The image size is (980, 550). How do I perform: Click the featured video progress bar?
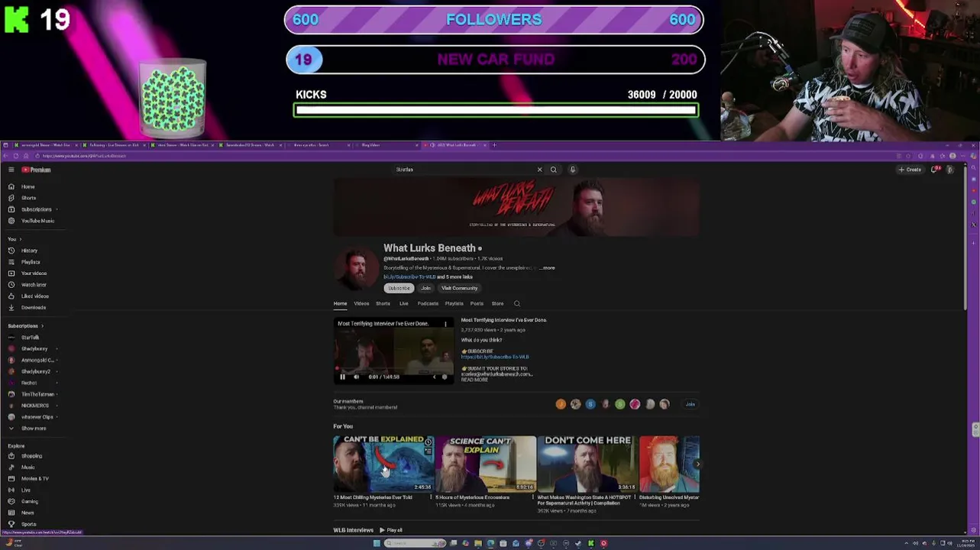(x=393, y=370)
